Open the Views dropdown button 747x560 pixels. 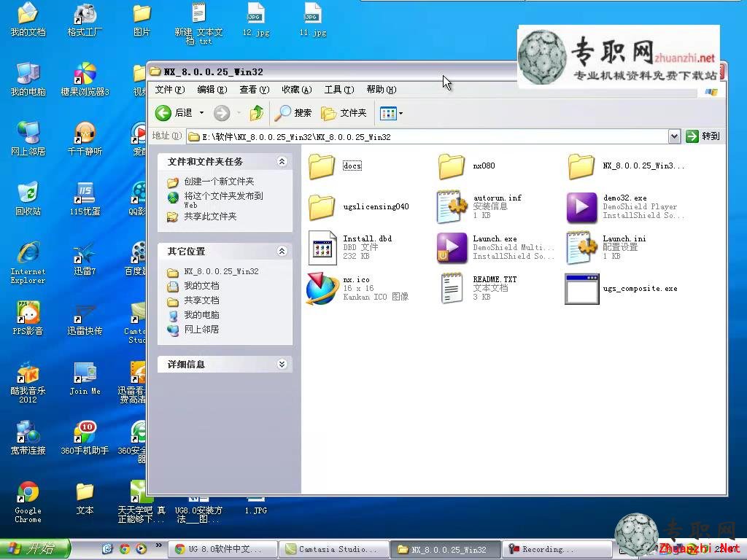pos(391,113)
